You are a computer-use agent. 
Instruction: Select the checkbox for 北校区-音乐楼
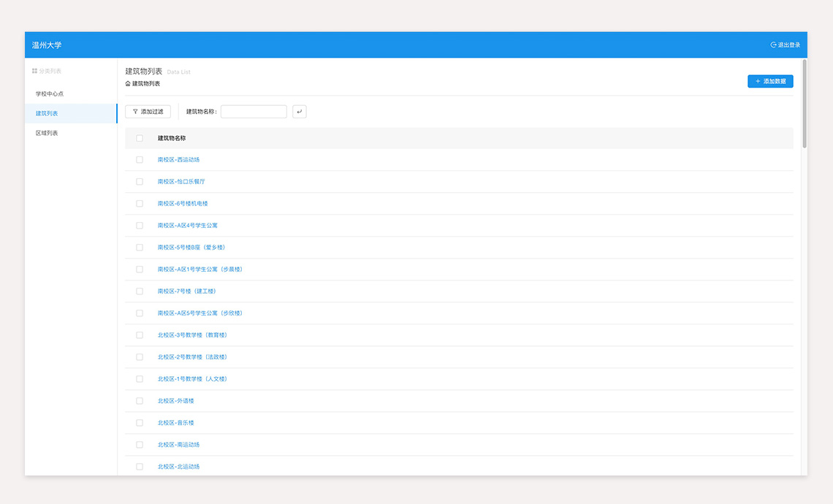[140, 423]
